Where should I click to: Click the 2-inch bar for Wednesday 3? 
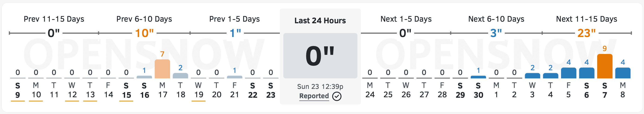click(532, 75)
